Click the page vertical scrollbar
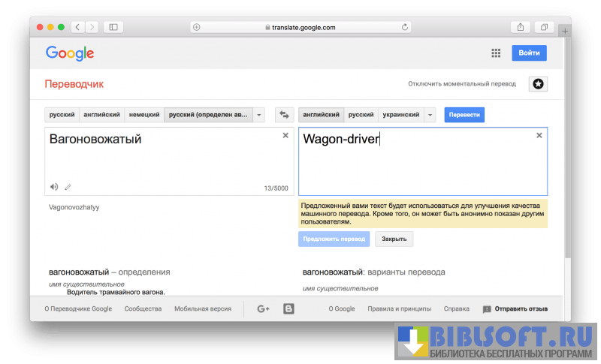601x364 pixels. 568,147
